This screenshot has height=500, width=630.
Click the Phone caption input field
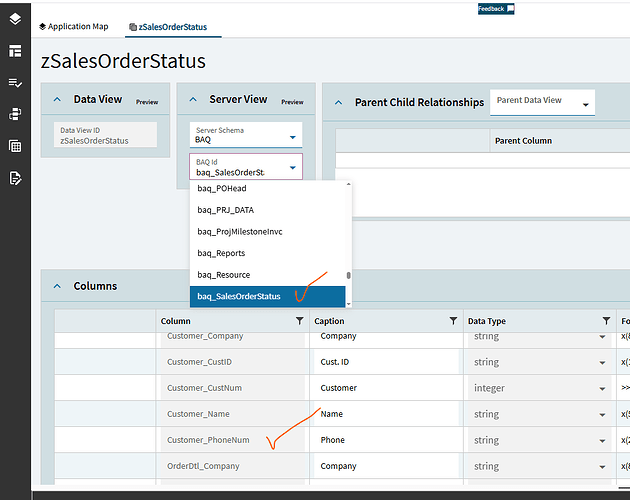[385, 440]
